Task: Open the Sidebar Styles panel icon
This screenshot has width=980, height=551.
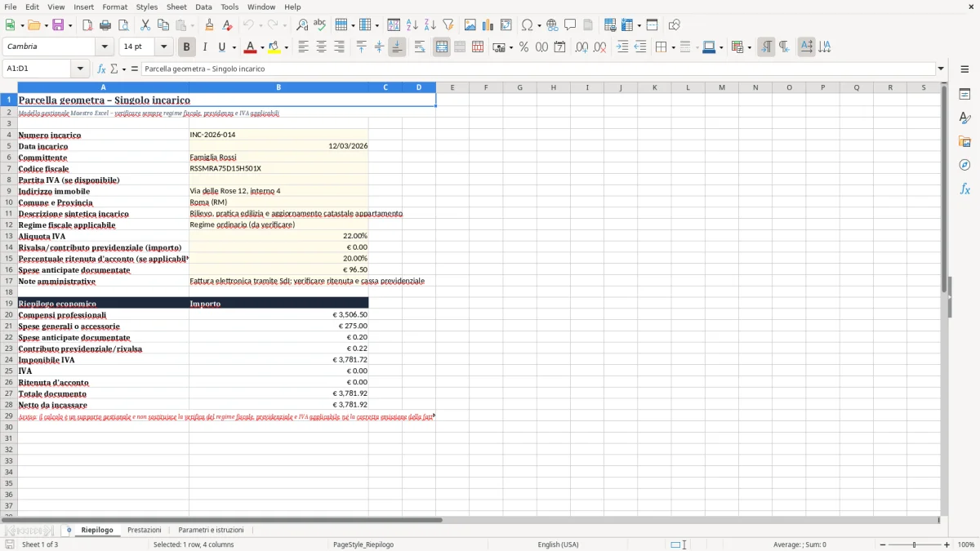Action: [x=964, y=118]
